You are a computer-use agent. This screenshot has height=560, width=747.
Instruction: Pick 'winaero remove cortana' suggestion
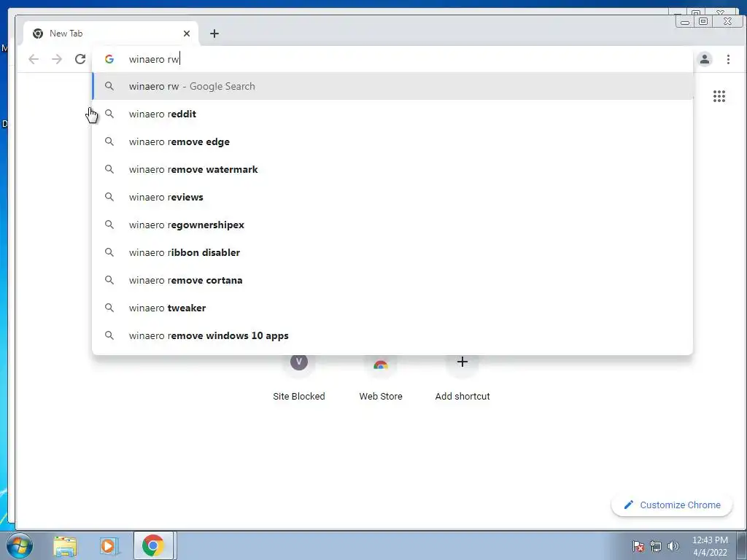coord(392,280)
